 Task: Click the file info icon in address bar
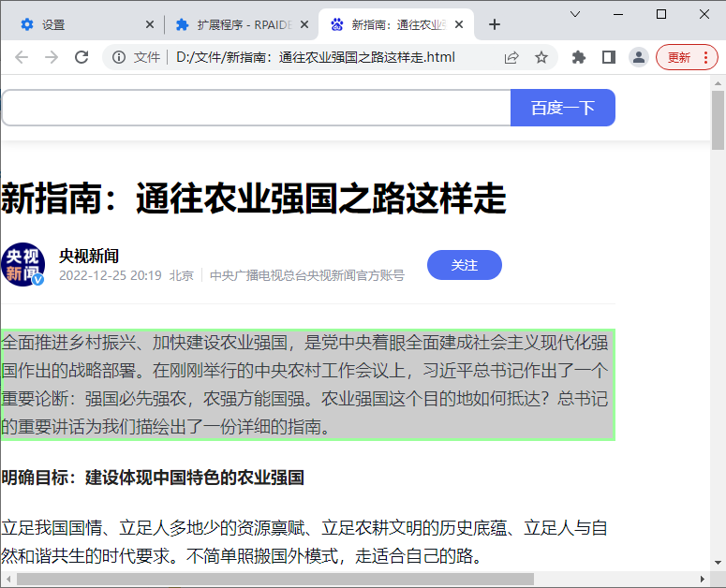click(x=119, y=57)
